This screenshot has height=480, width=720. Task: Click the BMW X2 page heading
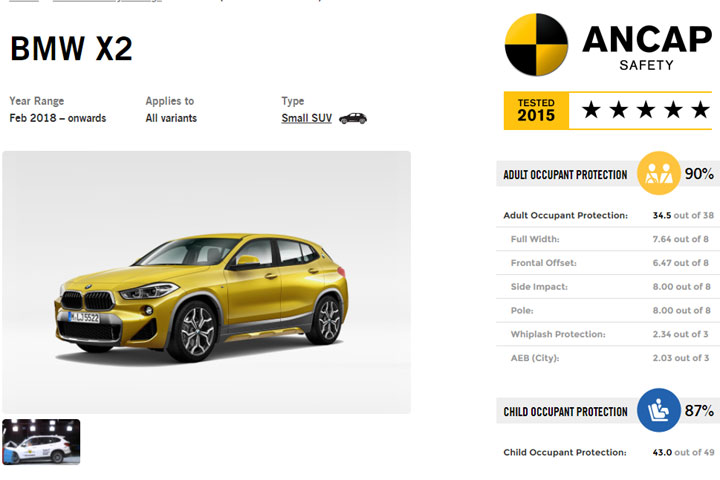tap(71, 49)
